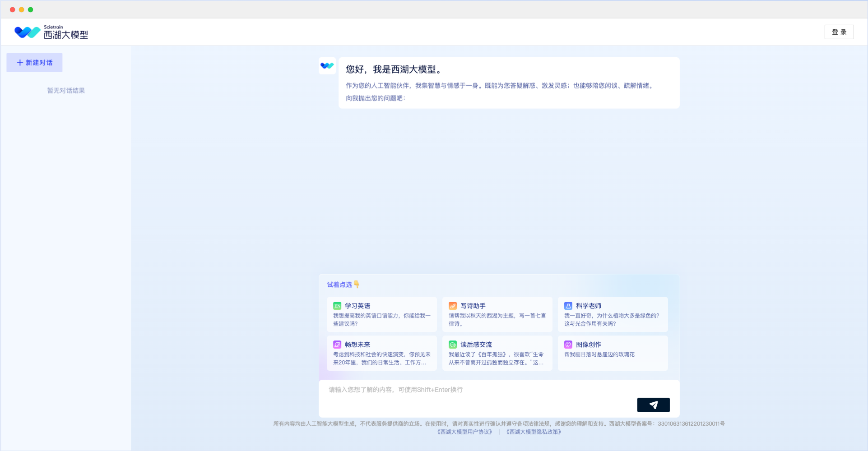Viewport: 868px width, 451px height.
Task: Select the 畅想未来 prompt description text
Action: pyautogui.click(x=382, y=359)
